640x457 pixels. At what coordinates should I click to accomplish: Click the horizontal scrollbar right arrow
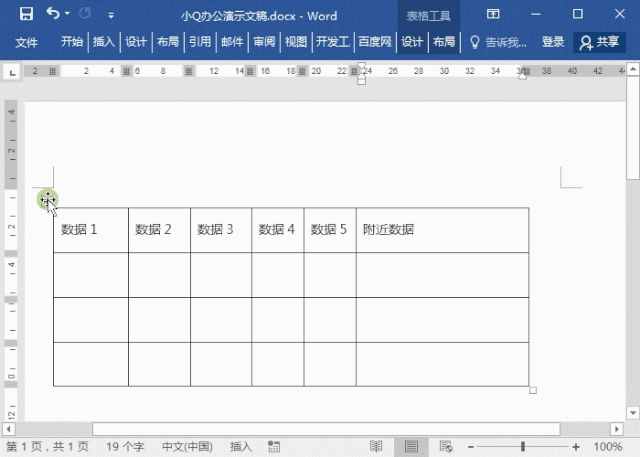pos(617,429)
